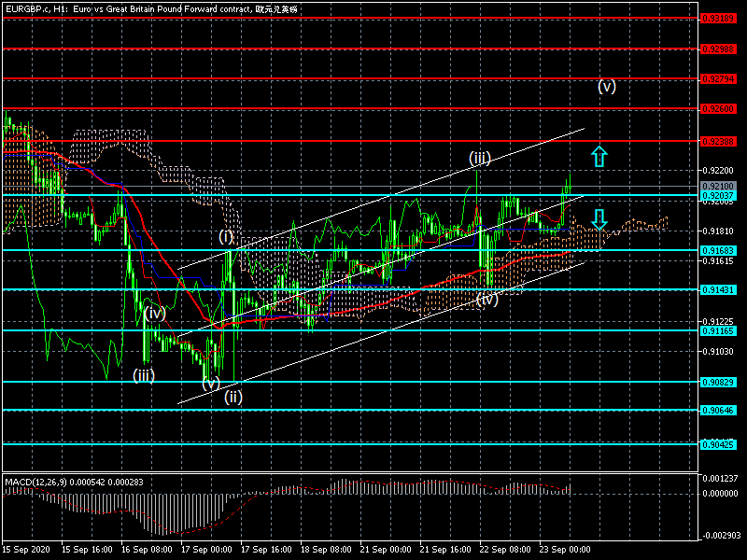Screen dimensions: 747x560
Task: Select the red 0.92388 resistance label
Action: pos(718,142)
